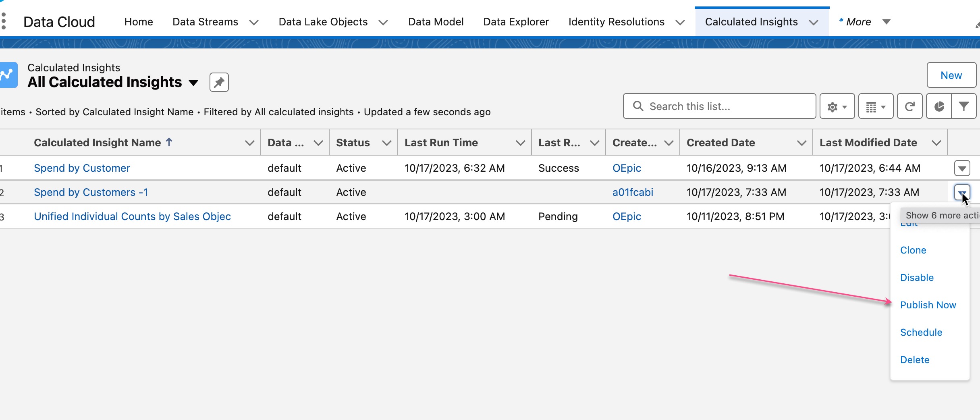The height and width of the screenshot is (420, 980).
Task: Switch to the Data Explorer tab
Action: click(516, 22)
